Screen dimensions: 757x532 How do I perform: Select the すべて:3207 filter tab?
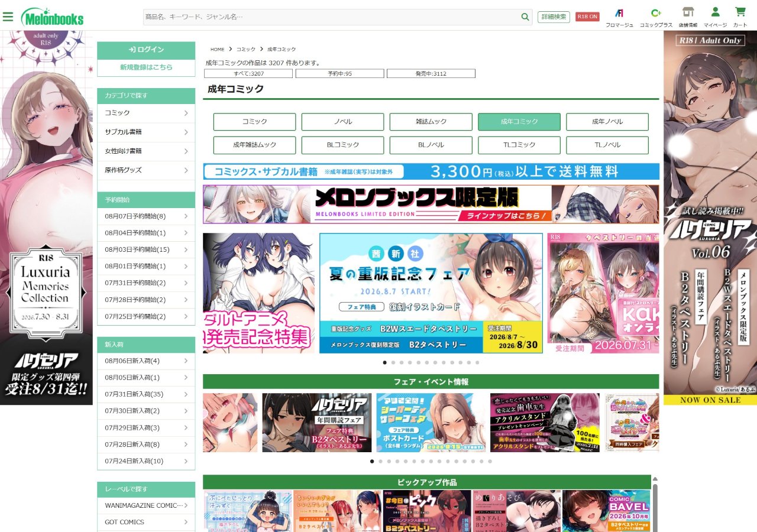248,73
